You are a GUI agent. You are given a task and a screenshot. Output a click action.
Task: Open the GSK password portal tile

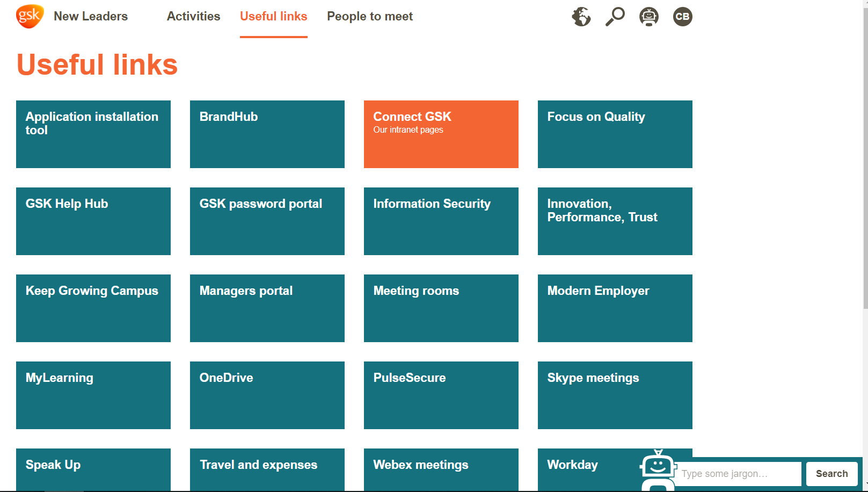click(x=267, y=221)
